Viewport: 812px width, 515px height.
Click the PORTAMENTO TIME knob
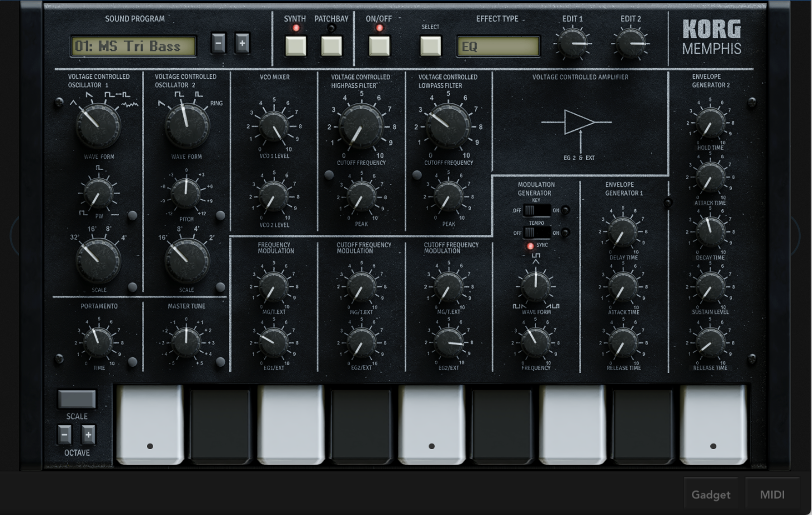(x=98, y=342)
